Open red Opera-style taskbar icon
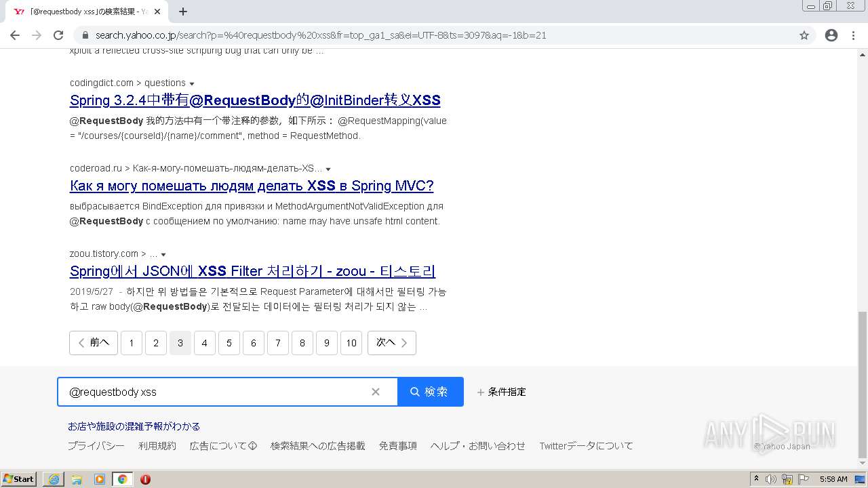868x488 pixels. click(x=145, y=479)
